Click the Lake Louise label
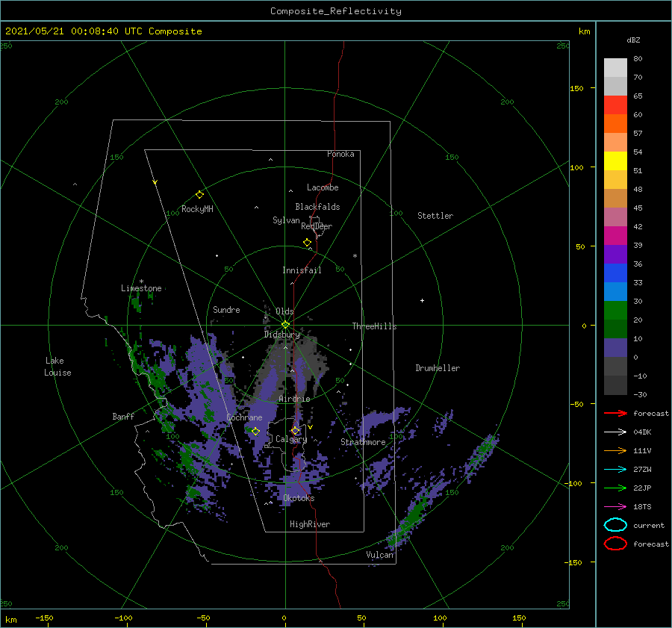 pos(57,367)
